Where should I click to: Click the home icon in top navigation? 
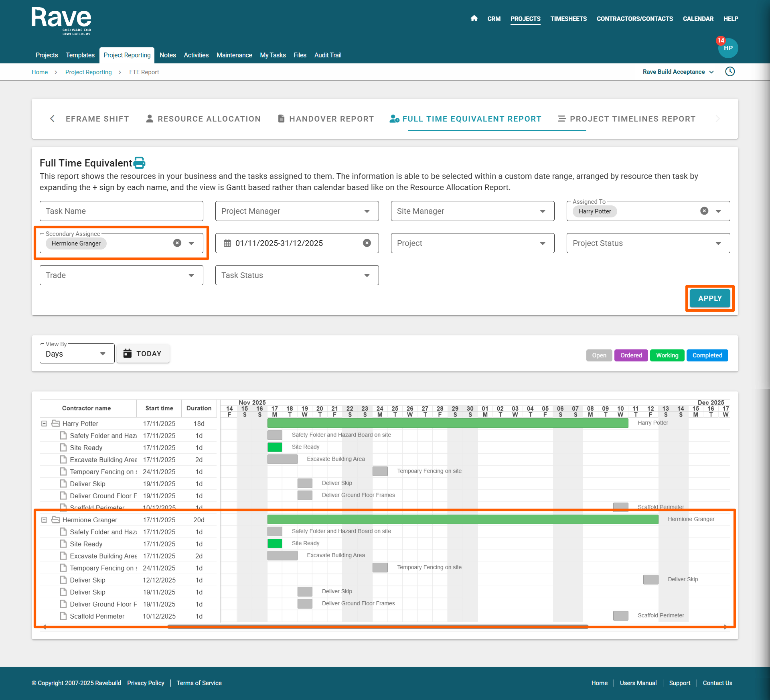point(474,18)
